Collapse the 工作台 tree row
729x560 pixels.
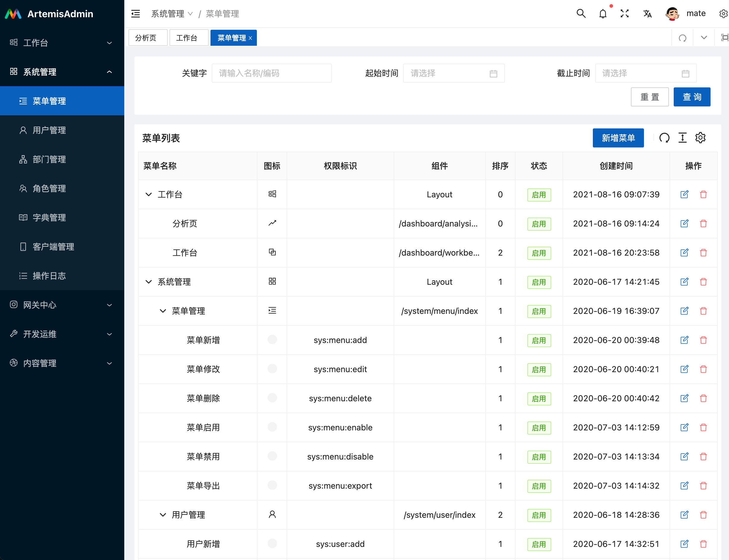pos(149,194)
